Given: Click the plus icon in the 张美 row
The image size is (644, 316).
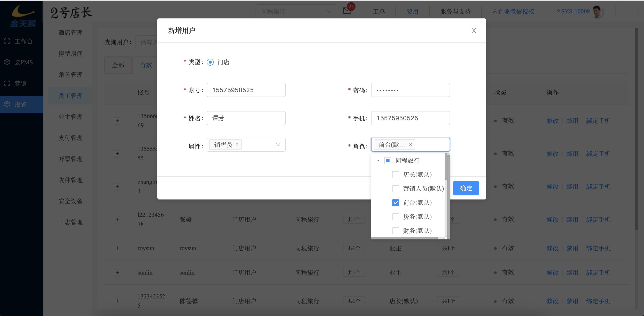Looking at the screenshot, I should click(x=117, y=219).
